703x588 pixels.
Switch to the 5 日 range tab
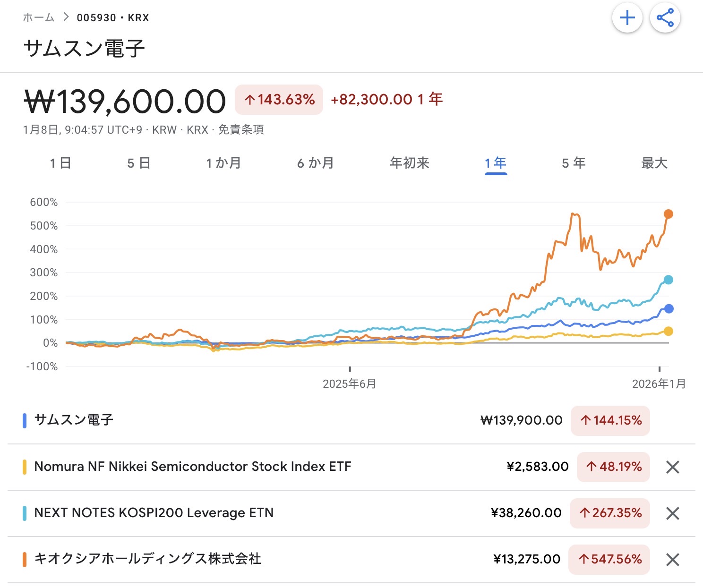click(139, 163)
